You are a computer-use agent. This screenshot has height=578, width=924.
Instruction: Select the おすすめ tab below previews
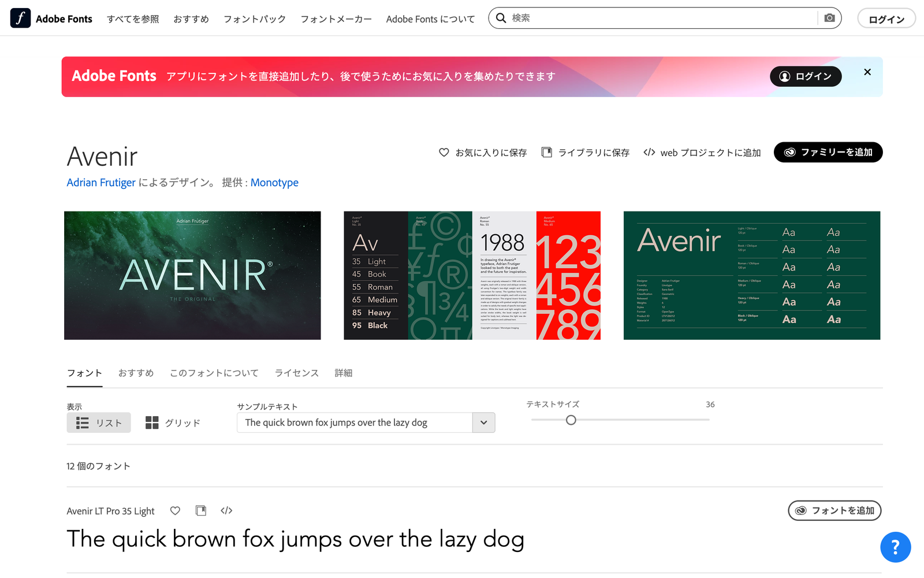point(136,373)
